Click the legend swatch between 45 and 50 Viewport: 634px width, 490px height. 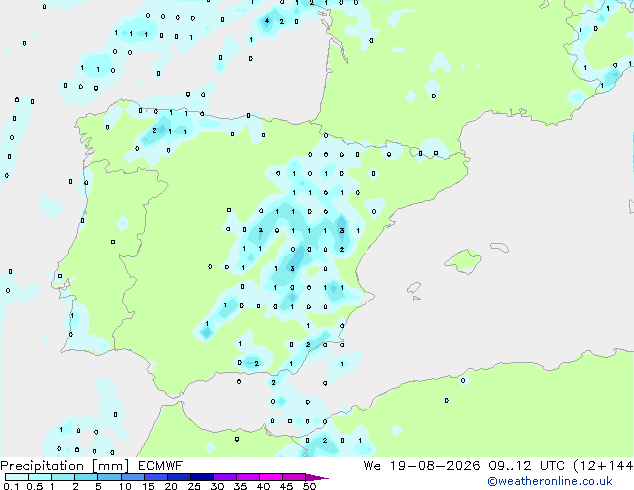coord(294,477)
